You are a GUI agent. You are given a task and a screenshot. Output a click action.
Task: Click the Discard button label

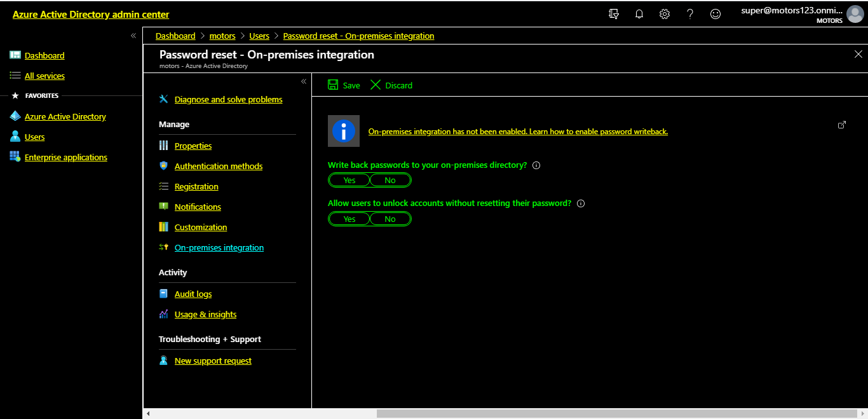[399, 85]
